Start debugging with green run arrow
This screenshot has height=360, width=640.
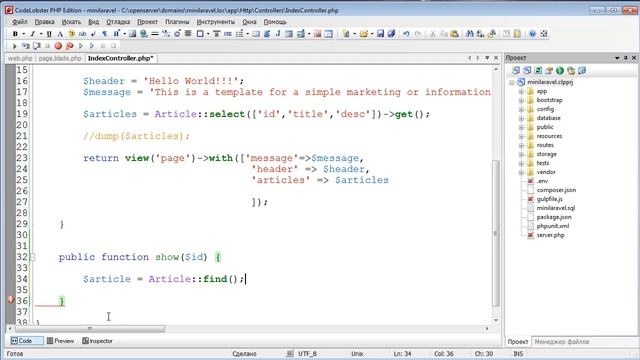tap(15, 46)
